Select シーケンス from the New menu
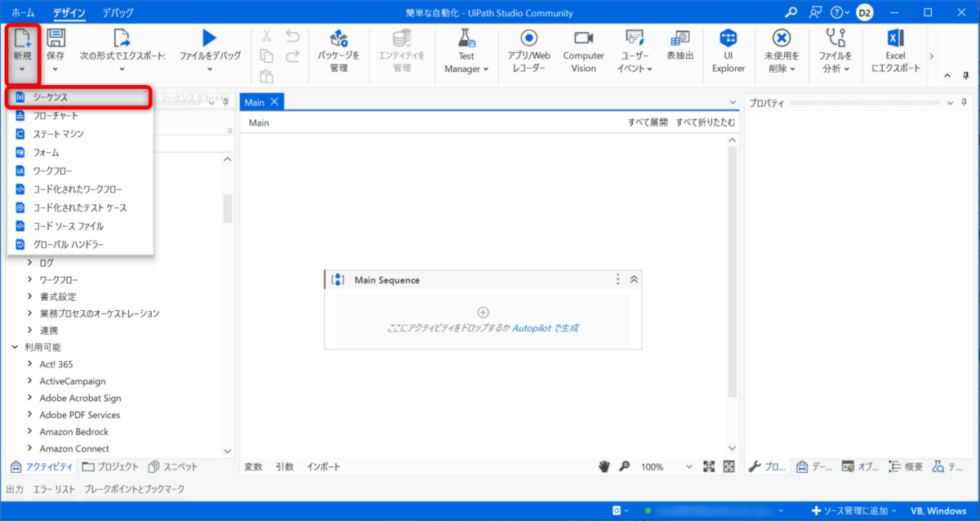Screen dimensions: 980x521 [x=80, y=98]
